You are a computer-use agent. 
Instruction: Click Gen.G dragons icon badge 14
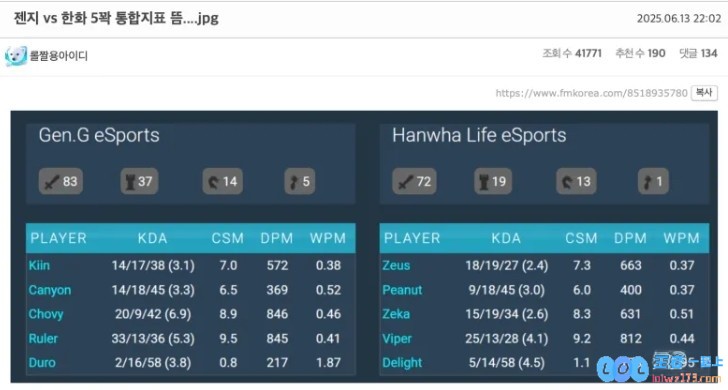(x=222, y=181)
